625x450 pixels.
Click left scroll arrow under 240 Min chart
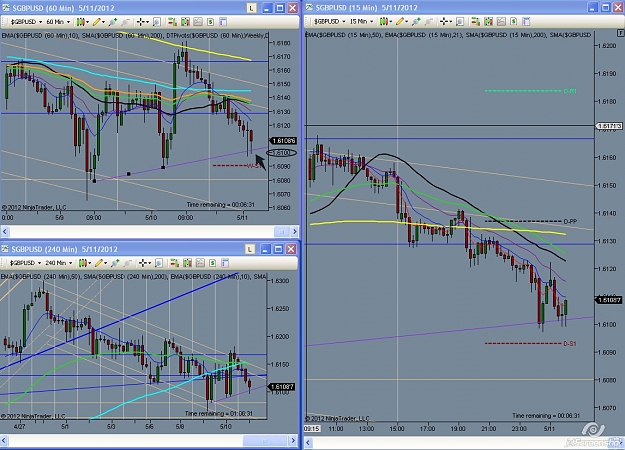click(5, 440)
